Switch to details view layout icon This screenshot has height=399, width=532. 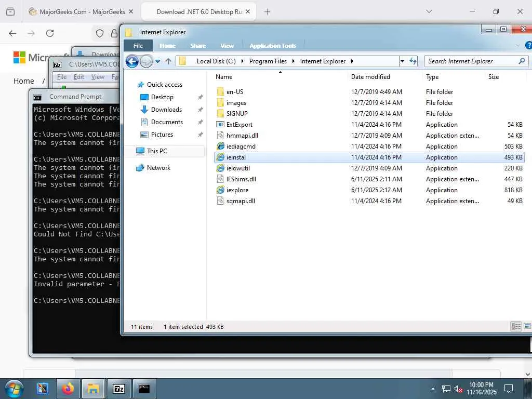(x=516, y=326)
